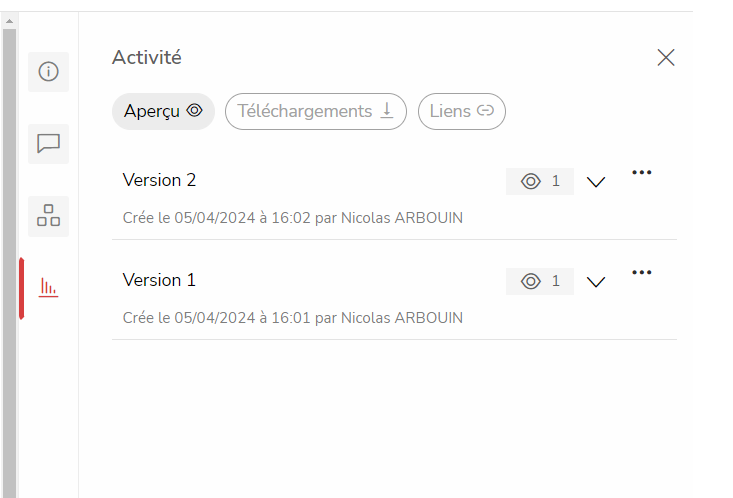Image resolution: width=733 pixels, height=498 pixels.
Task: Expand the Version 1 details chevron
Action: (596, 282)
